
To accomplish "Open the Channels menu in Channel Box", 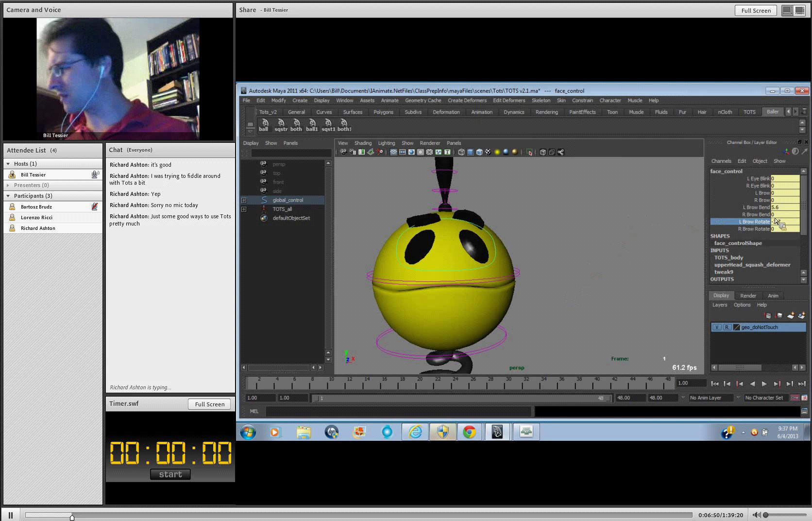I will click(x=721, y=161).
